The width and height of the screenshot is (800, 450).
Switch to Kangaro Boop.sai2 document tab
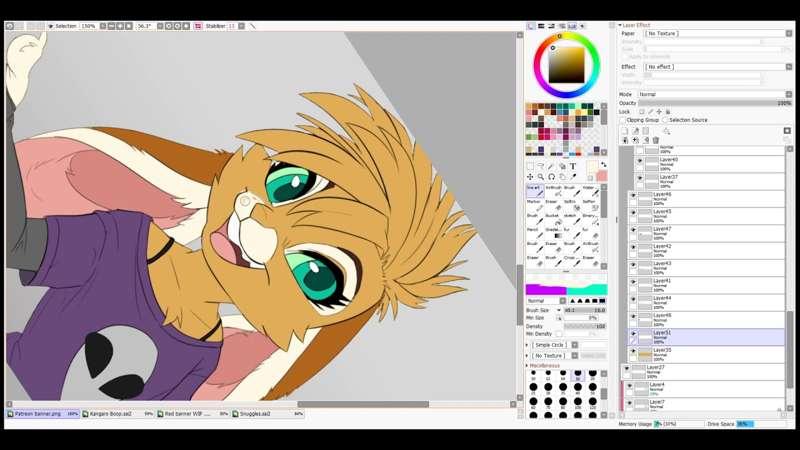click(118, 414)
